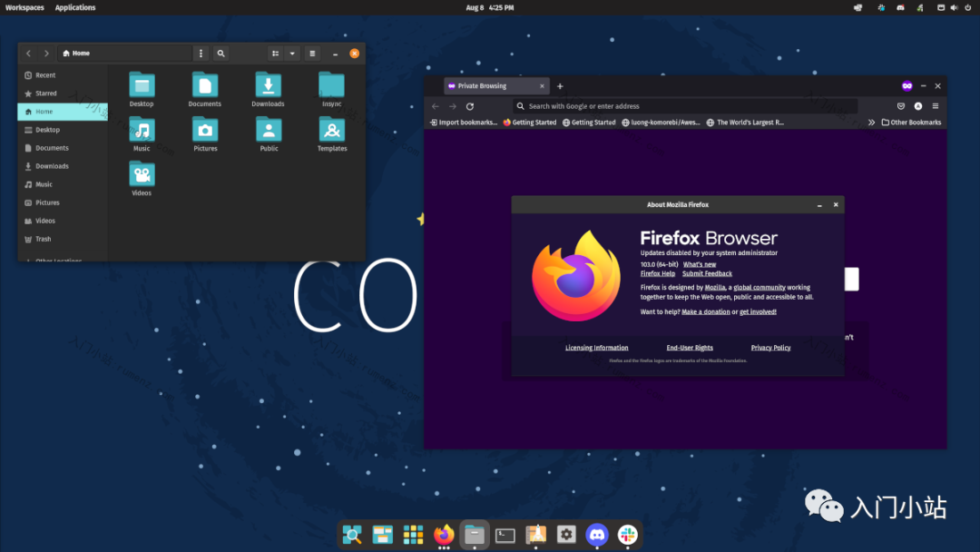Open Privacy Policy link

(770, 348)
